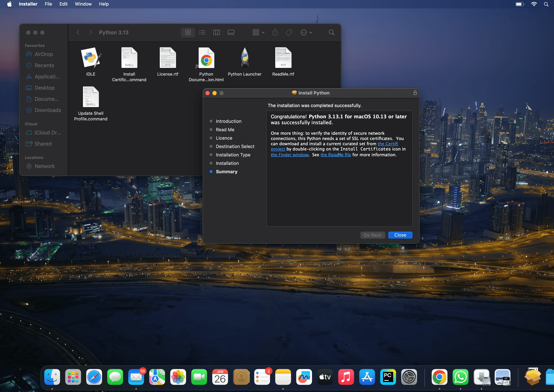Click the Wi-Fi status icon
The width and height of the screenshot is (554, 392).
click(x=534, y=4)
